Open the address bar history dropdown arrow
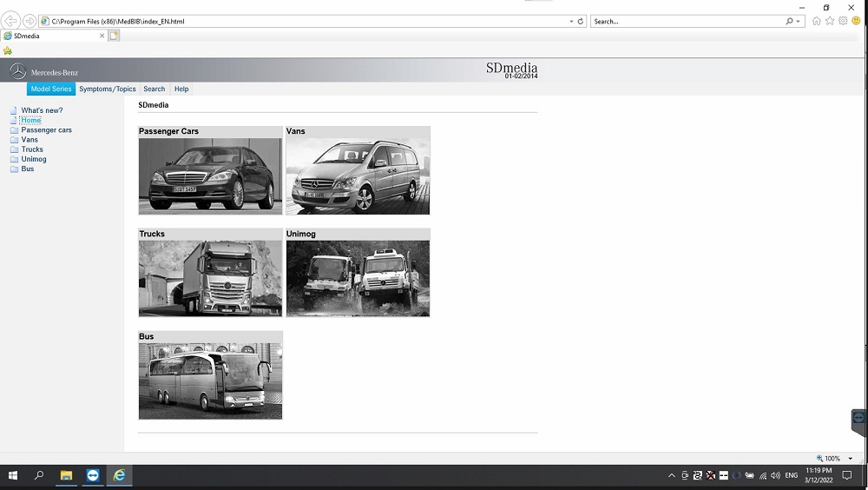The width and height of the screenshot is (868, 490). click(x=571, y=21)
